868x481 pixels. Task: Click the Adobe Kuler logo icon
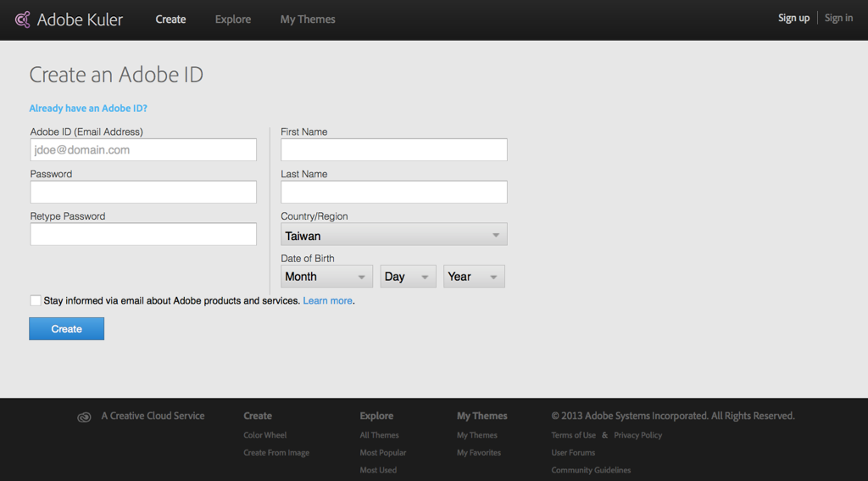coord(23,19)
